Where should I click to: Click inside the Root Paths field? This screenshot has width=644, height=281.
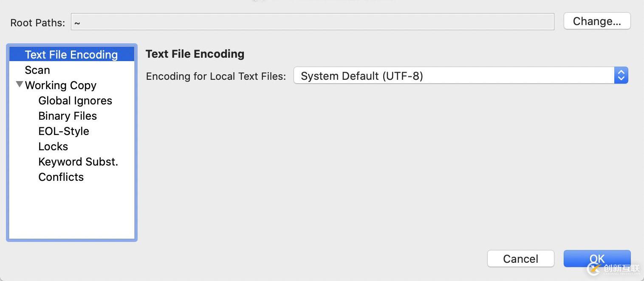point(312,22)
